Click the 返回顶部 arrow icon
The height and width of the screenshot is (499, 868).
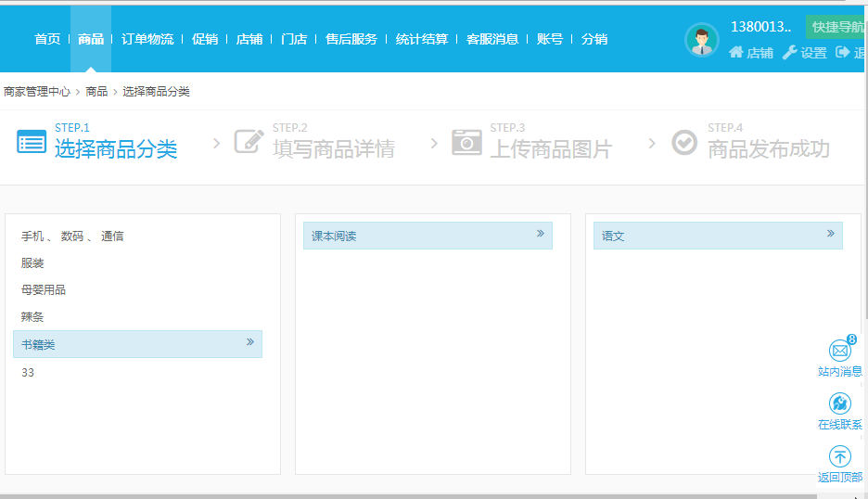pyautogui.click(x=839, y=456)
